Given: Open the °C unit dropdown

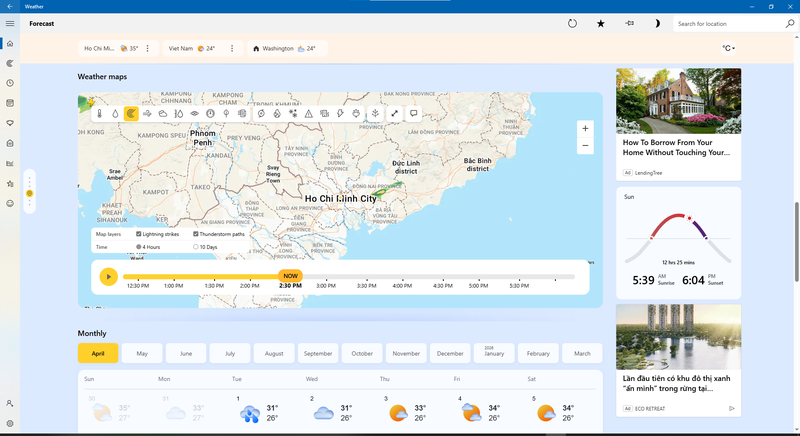Looking at the screenshot, I should click(x=729, y=48).
